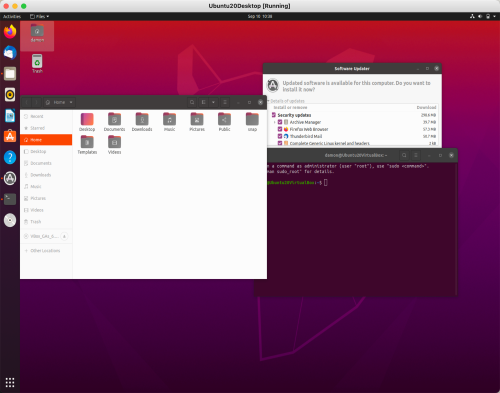
Task: Switch to Terminal via dock icon
Action: (x=10, y=199)
